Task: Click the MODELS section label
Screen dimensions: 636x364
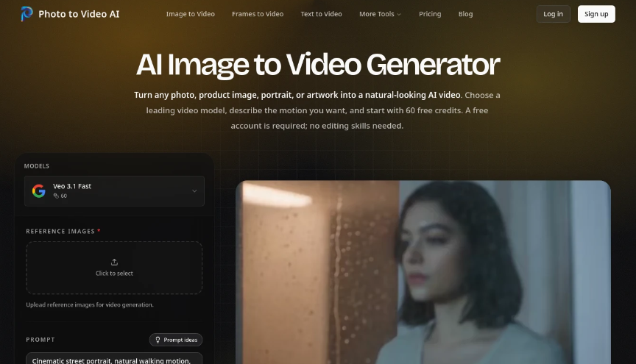Action: point(37,165)
